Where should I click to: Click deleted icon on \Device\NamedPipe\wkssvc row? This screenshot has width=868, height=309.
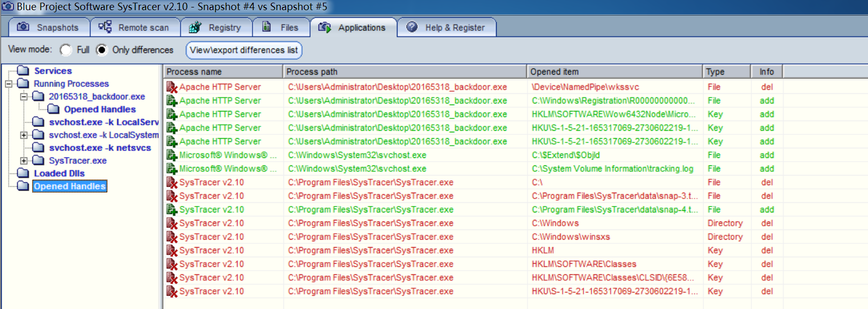(172, 87)
